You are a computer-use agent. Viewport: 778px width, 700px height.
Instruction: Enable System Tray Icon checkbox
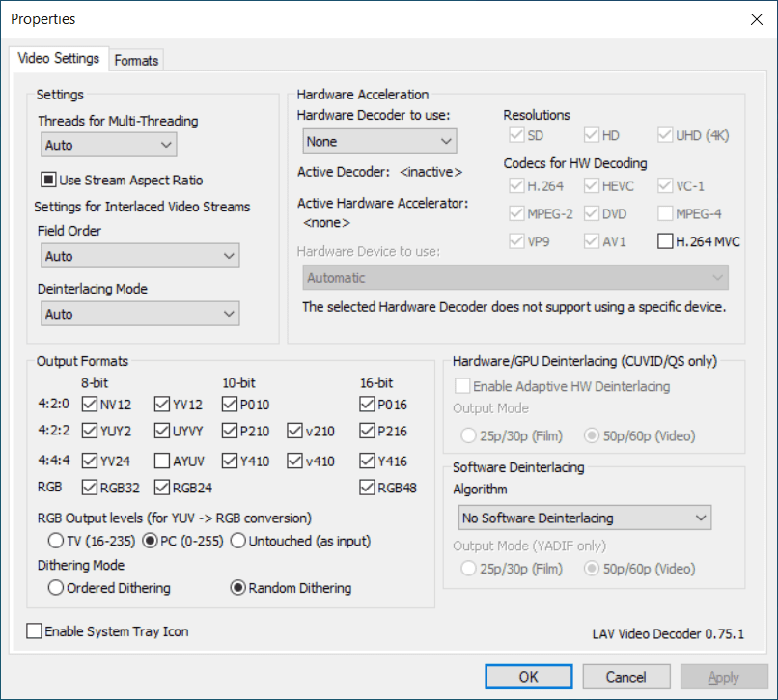[x=35, y=631]
